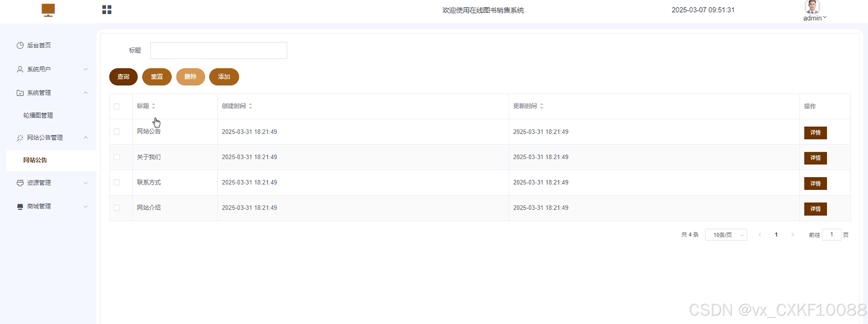This screenshot has height=324, width=868.
Task: Go to 后台首页 in the sidebar
Action: click(x=39, y=45)
